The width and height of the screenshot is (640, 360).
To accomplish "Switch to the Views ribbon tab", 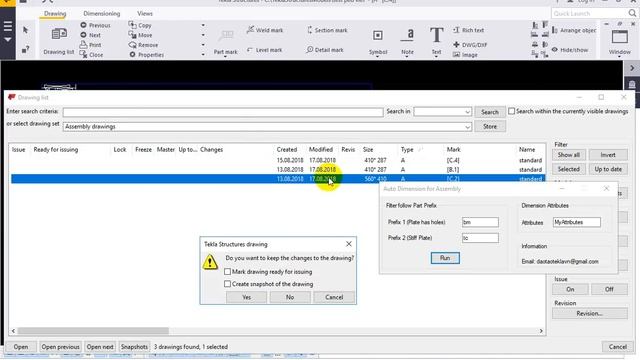I will (x=145, y=13).
